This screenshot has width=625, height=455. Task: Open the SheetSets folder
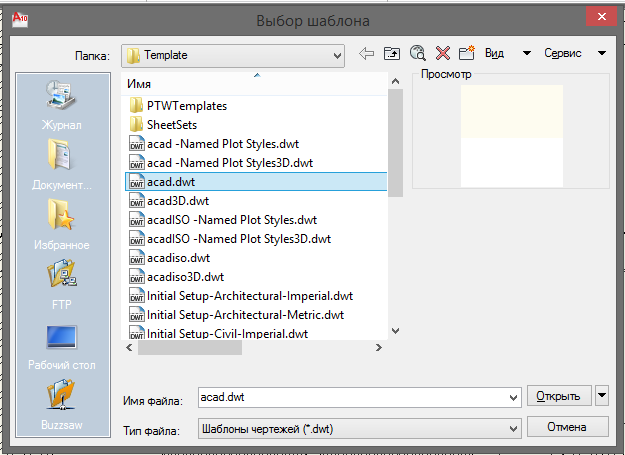point(163,125)
